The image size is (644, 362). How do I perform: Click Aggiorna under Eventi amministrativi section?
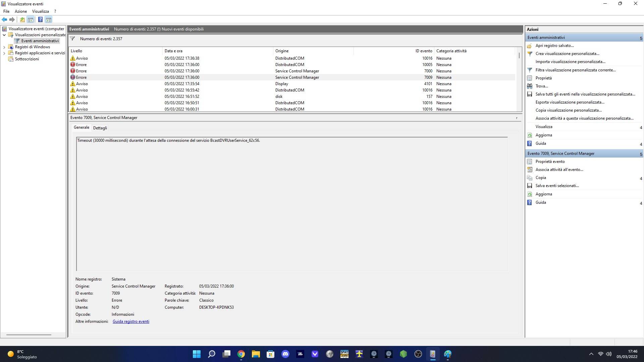pyautogui.click(x=544, y=135)
